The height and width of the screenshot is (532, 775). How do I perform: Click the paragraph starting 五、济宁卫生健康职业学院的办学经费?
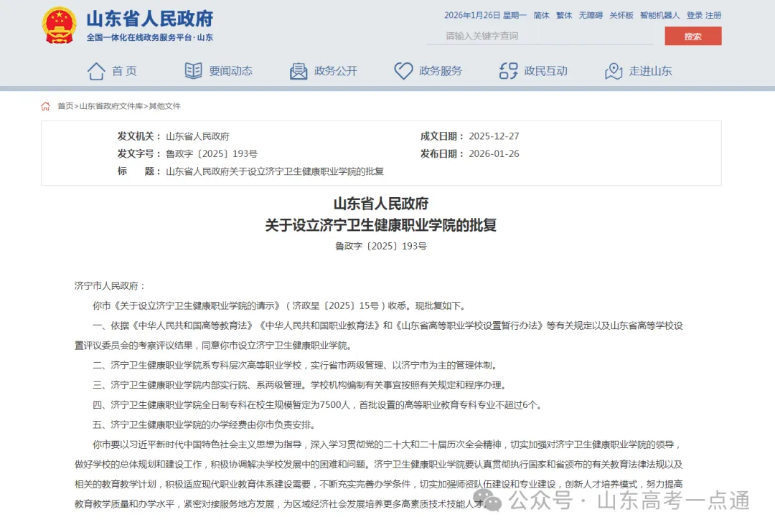pyautogui.click(x=206, y=424)
